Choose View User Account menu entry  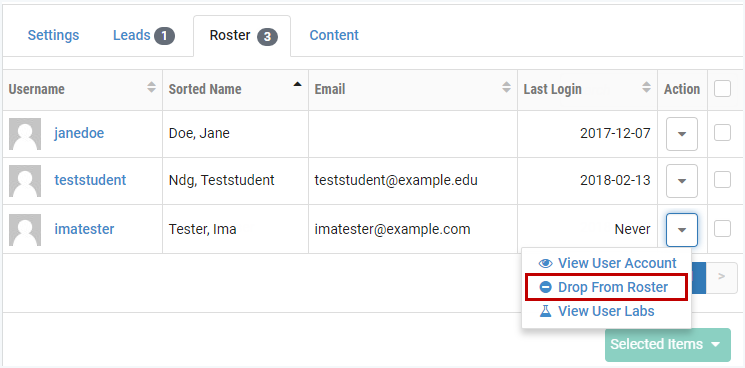(607, 263)
